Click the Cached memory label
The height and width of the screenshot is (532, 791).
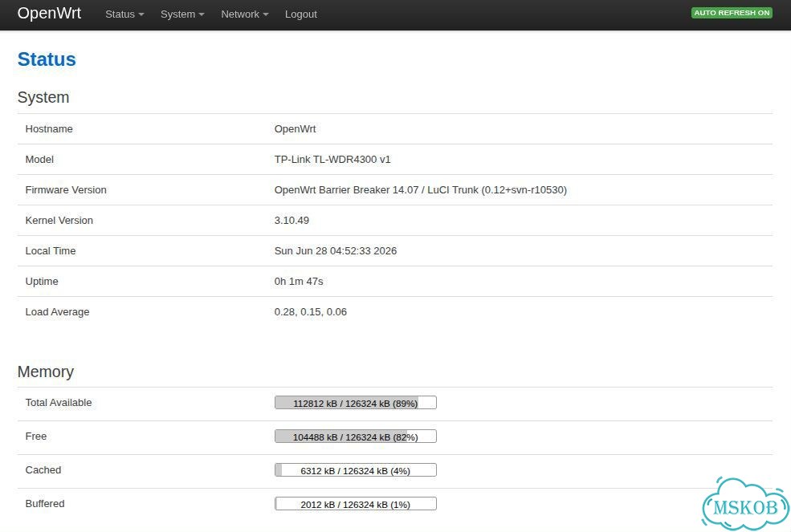[43, 470]
